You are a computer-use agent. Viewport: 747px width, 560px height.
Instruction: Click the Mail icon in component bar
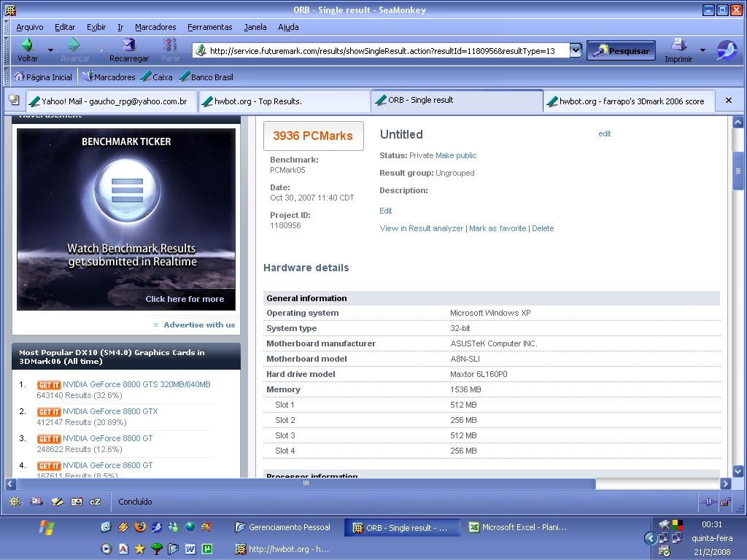(36, 502)
